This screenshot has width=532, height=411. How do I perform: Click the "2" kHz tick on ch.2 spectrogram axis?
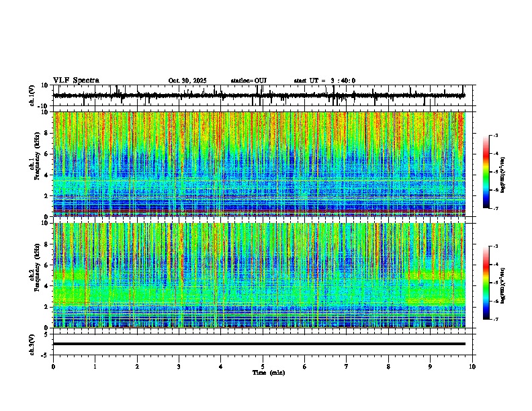[47, 307]
